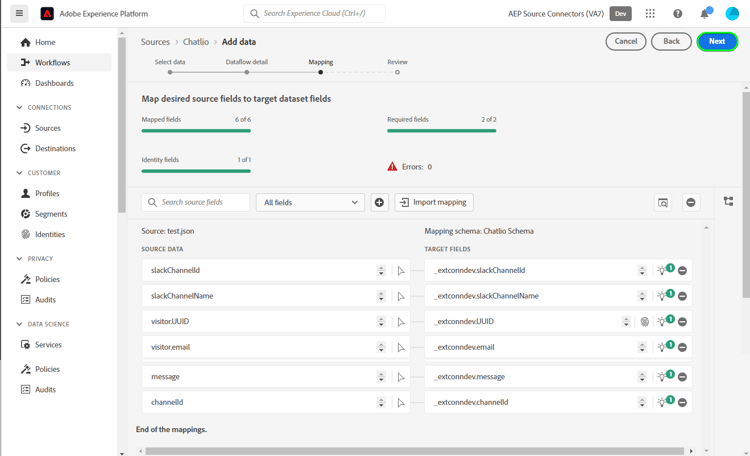The height and width of the screenshot is (456, 750).
Task: Show recommendations lightbulb for _extconndev.slackChannelId
Action: 662,270
